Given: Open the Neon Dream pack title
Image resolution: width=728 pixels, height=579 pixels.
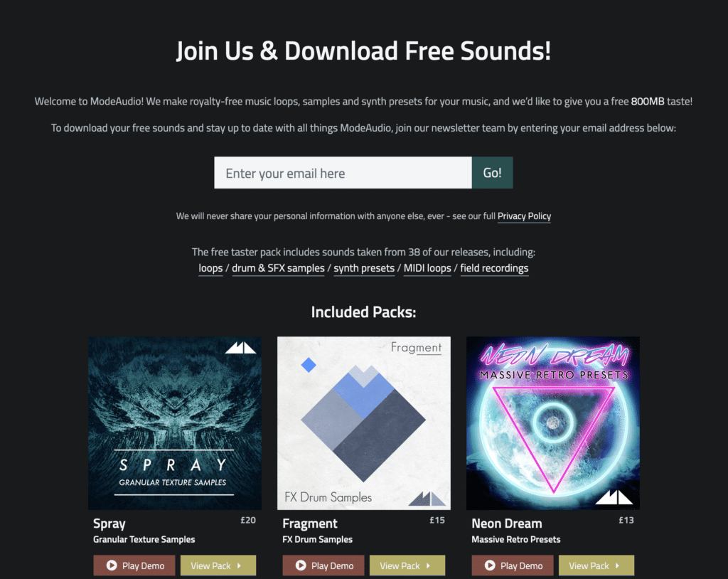Looking at the screenshot, I should [506, 524].
